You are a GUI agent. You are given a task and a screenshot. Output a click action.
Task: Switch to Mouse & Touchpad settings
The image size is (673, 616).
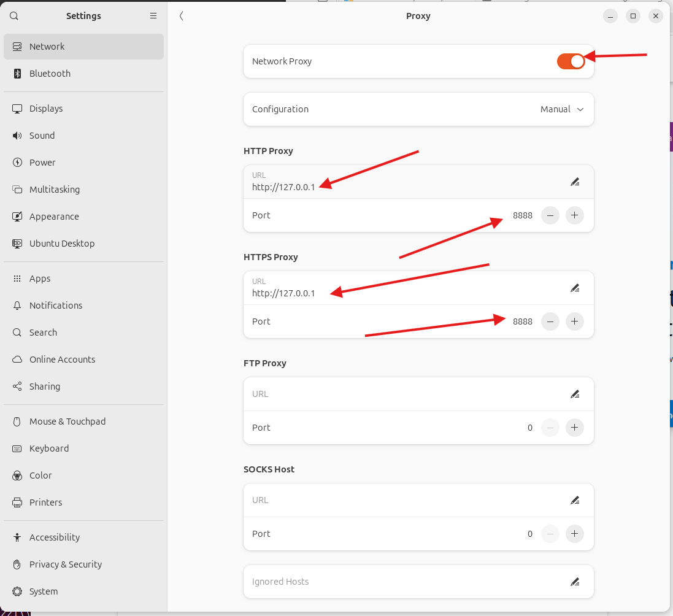pyautogui.click(x=67, y=422)
